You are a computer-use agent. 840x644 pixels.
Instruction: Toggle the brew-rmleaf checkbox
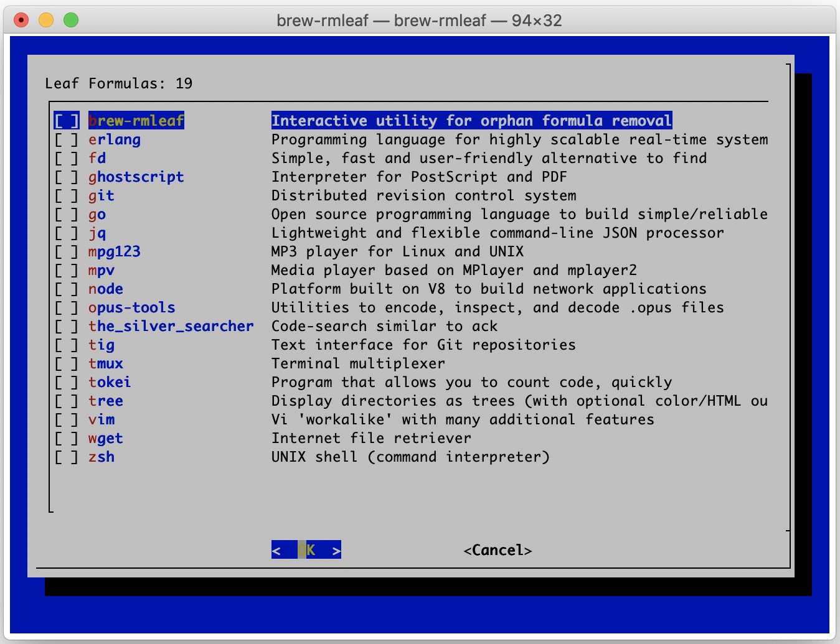tap(67, 121)
